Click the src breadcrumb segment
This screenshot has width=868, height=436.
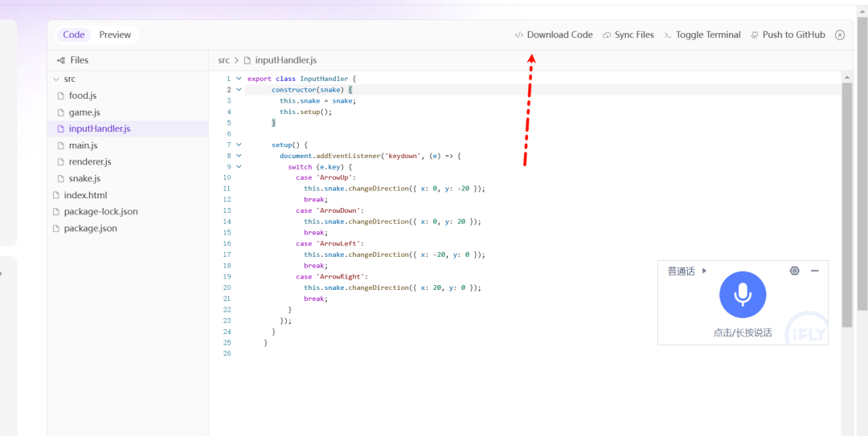(223, 60)
